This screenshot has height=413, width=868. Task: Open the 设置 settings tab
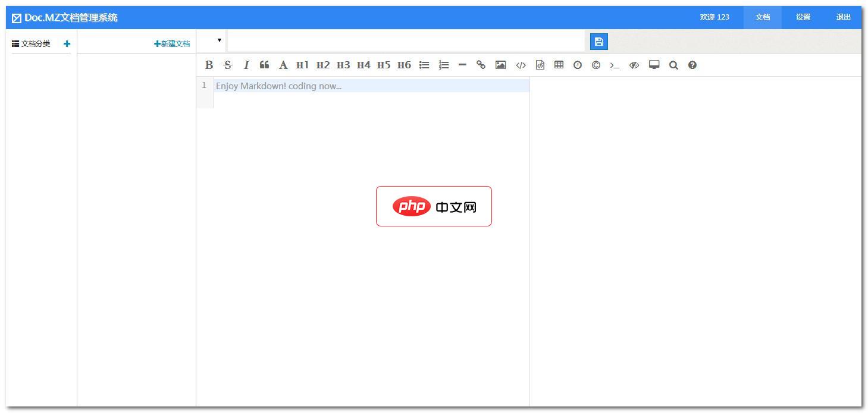(803, 17)
